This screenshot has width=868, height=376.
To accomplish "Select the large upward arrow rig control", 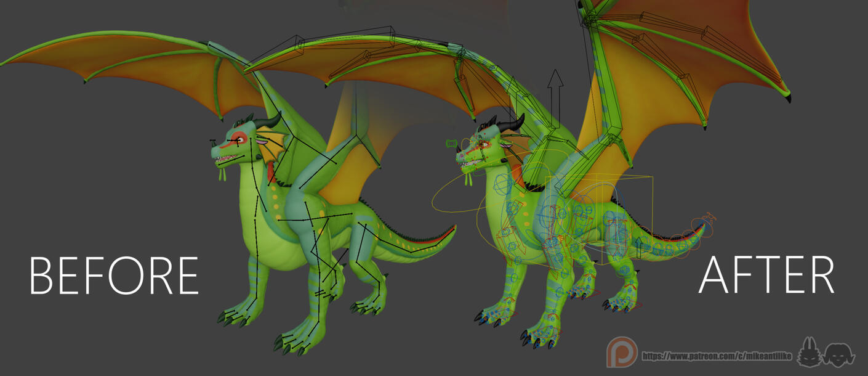I will click(556, 99).
